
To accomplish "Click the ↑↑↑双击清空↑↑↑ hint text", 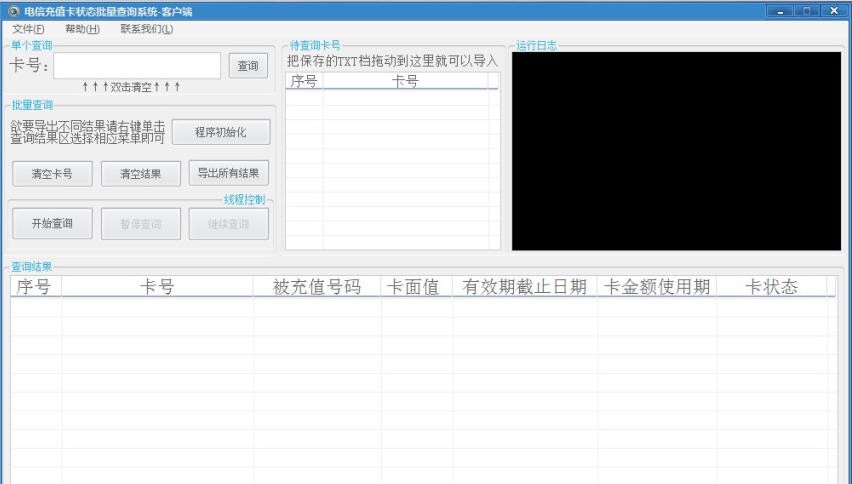I will point(131,87).
